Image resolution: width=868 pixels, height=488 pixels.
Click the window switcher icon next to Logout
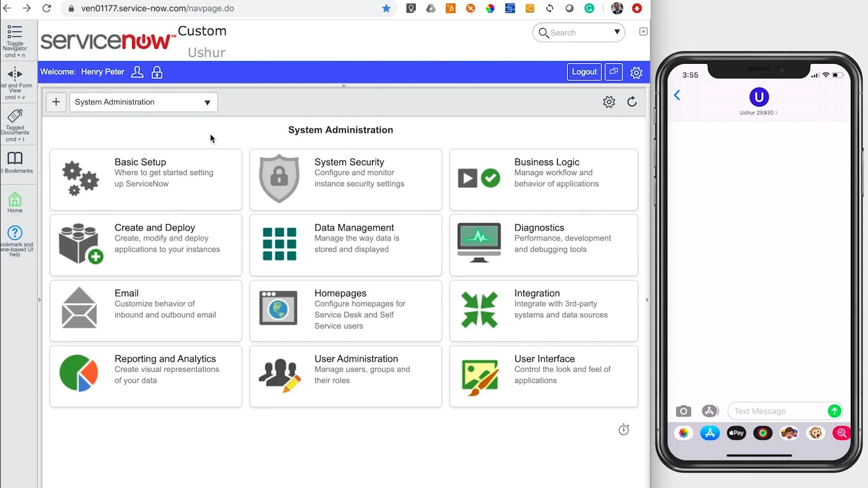(x=613, y=72)
